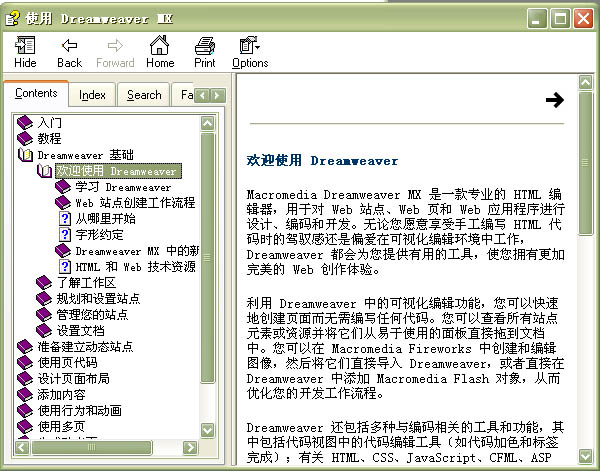The height and width of the screenshot is (471, 600).
Task: Switch to the Index tab
Action: 92,95
